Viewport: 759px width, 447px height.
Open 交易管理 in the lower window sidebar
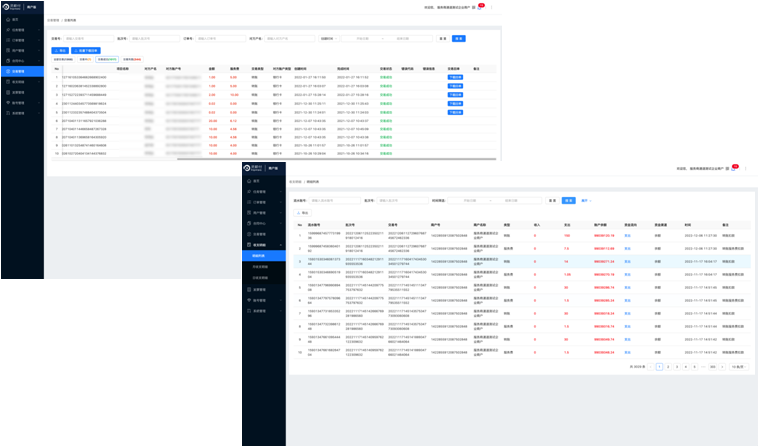[x=264, y=234]
